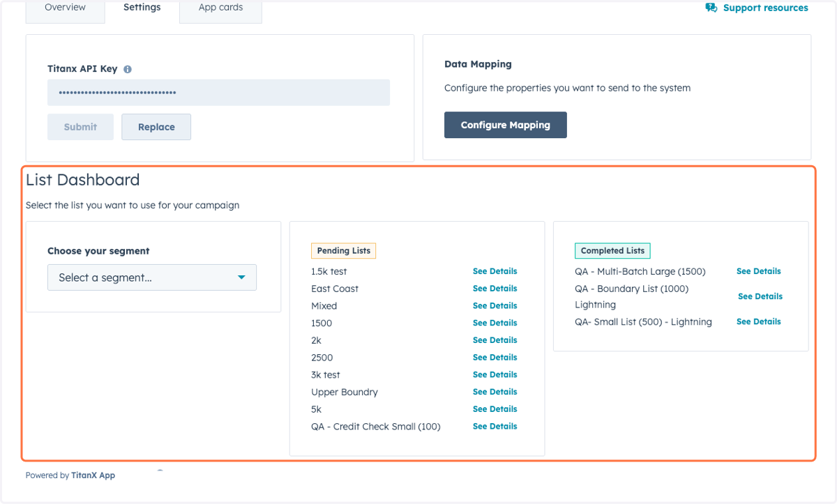
Task: Click the 'Mixed' list name
Action: [324, 306]
